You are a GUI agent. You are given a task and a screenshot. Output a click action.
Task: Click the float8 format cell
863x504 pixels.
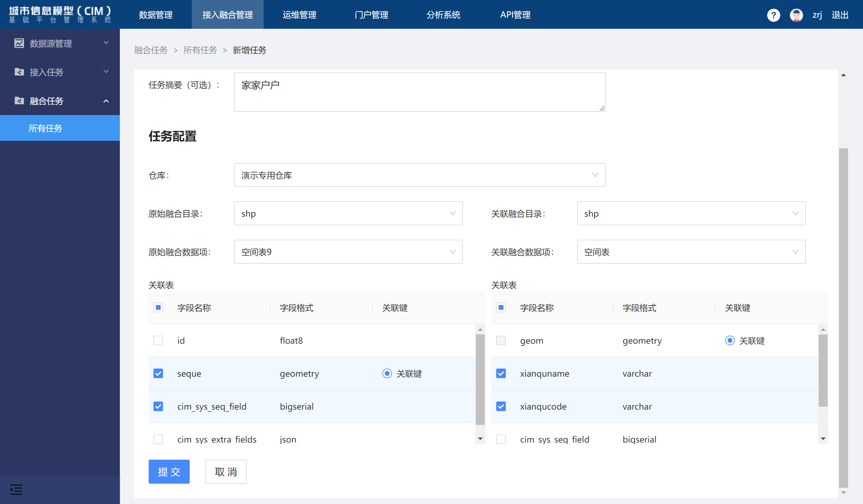point(291,340)
